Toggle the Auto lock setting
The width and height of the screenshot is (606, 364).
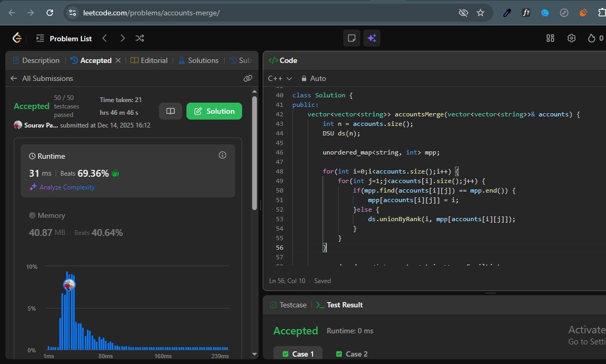[x=314, y=78]
